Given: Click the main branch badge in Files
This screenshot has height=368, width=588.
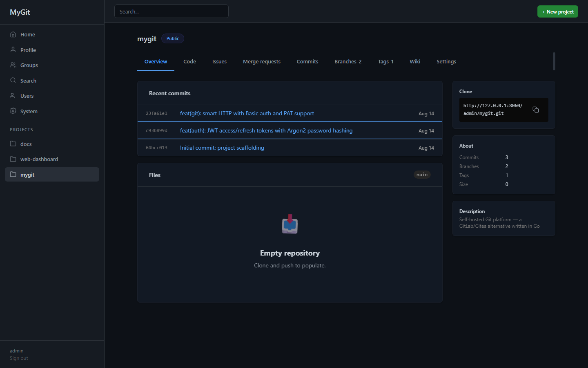Looking at the screenshot, I should (422, 175).
